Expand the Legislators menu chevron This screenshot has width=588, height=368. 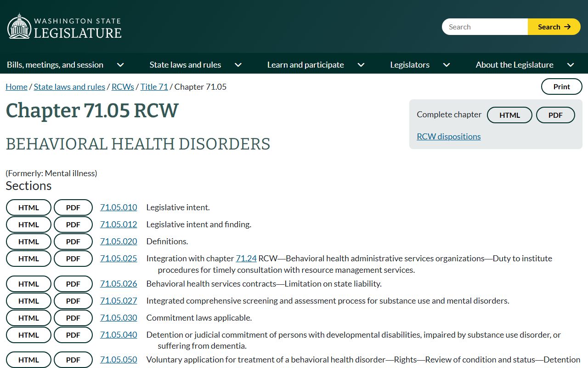pos(447,65)
